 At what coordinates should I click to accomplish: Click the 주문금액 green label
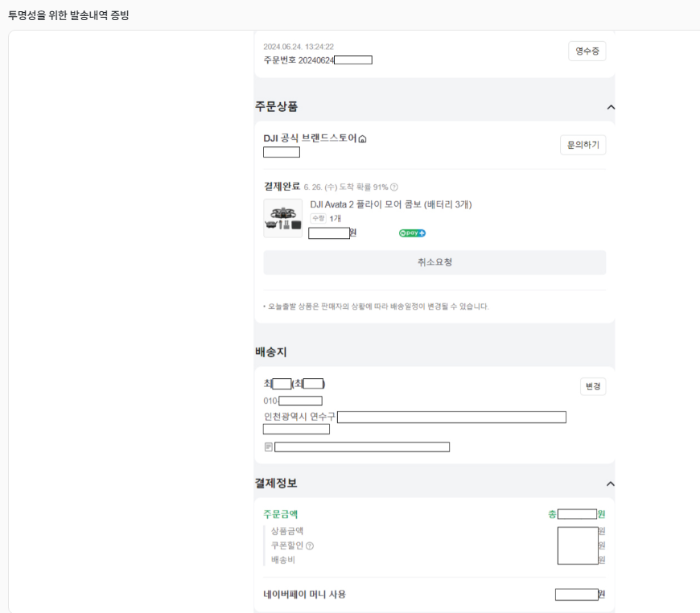pyautogui.click(x=280, y=514)
